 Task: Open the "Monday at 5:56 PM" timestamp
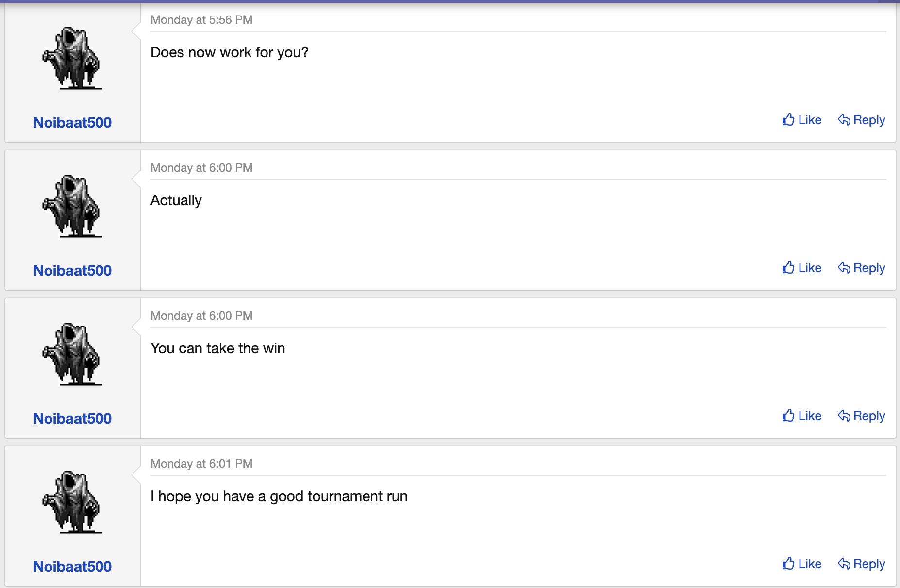point(201,20)
